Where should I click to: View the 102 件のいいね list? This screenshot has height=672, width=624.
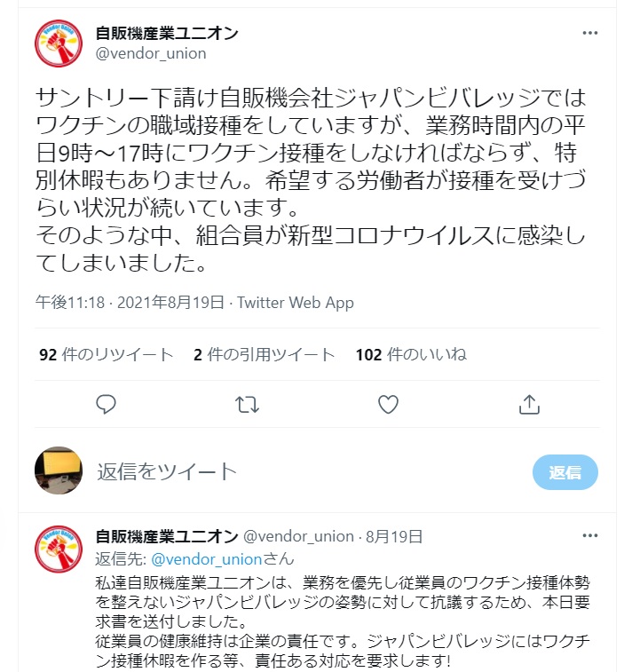pos(411,354)
